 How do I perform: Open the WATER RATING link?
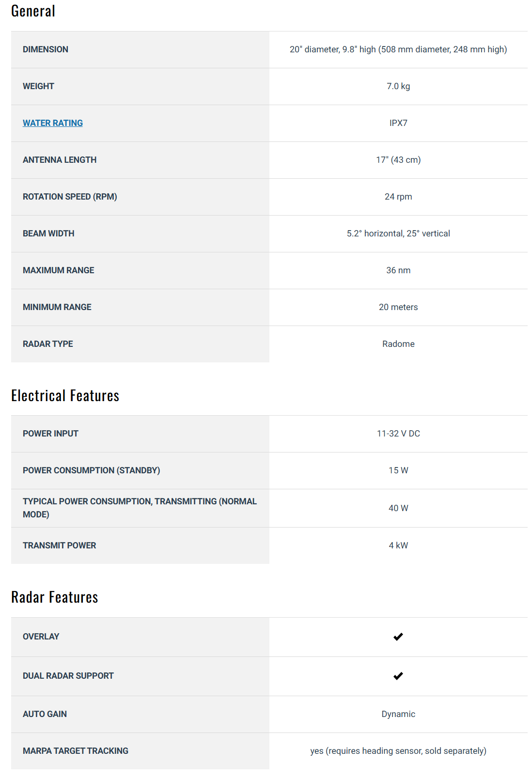point(53,123)
